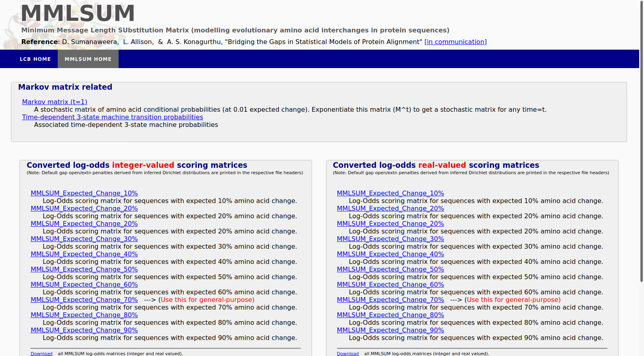Open the 'in communication' reference link
The height and width of the screenshot is (356, 644).
coord(455,42)
